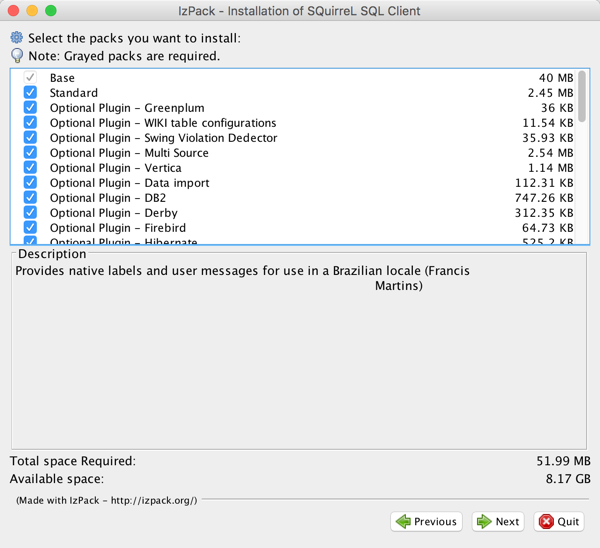Toggle the Multi Source plugin checkbox
The width and height of the screenshot is (600, 548).
(30, 153)
